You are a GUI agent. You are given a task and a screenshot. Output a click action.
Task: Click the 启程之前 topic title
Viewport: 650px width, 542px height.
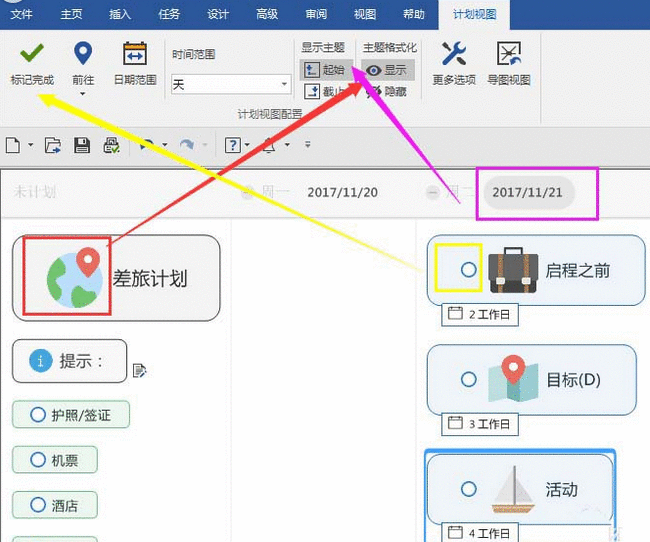[578, 271]
